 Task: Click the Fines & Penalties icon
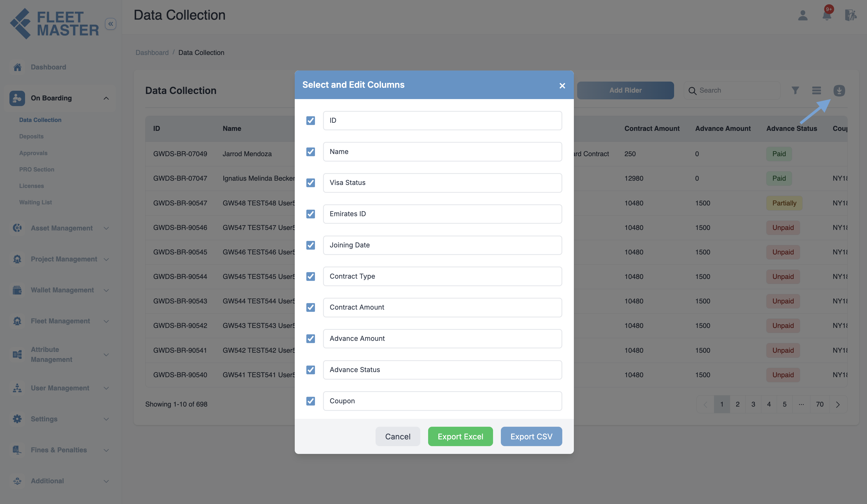point(17,450)
